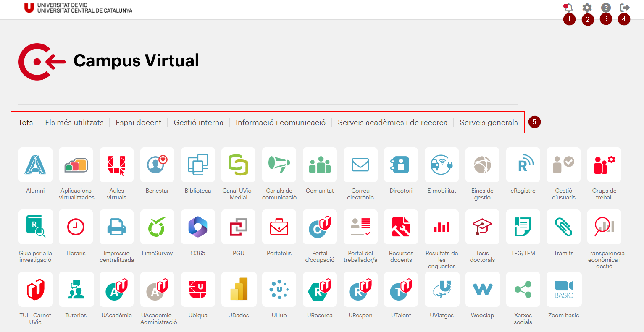This screenshot has height=332, width=644.
Task: Open Canals de comunicació megaphone icon
Action: pyautogui.click(x=279, y=165)
